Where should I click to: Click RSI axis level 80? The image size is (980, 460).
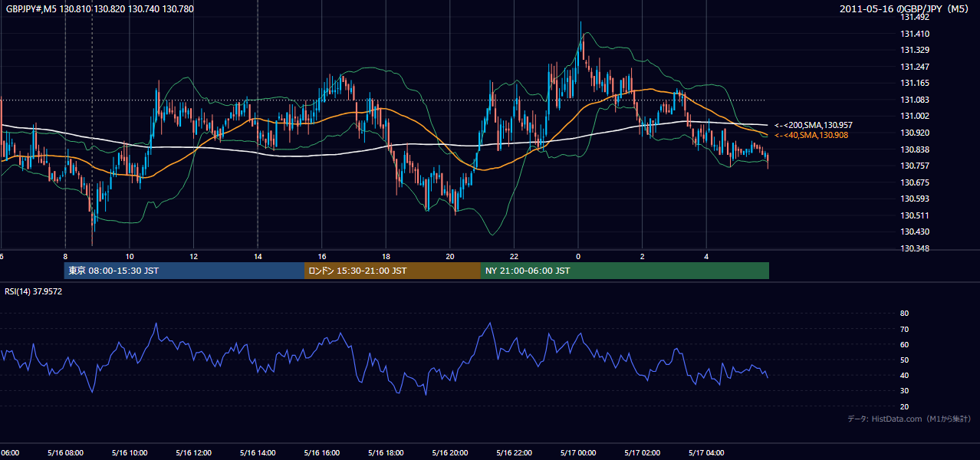tap(905, 314)
